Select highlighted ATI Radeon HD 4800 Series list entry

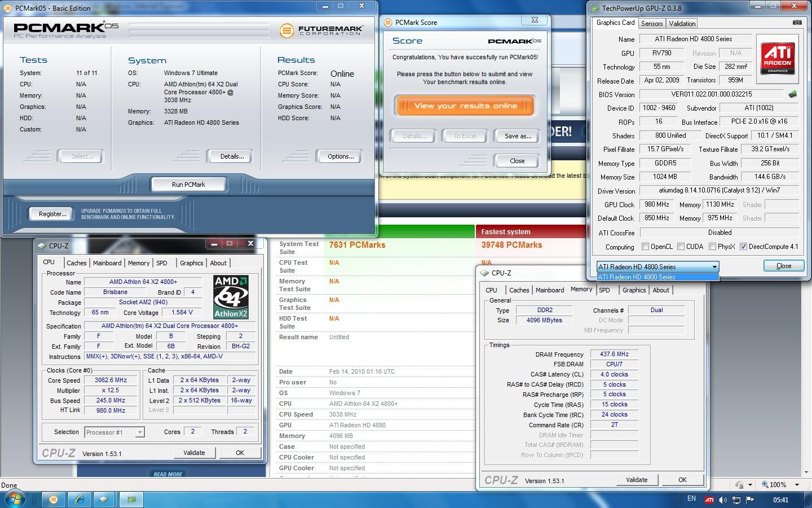tap(657, 277)
